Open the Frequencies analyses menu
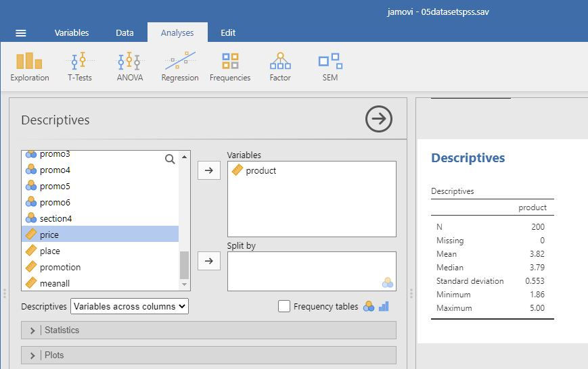This screenshot has height=369, width=588. [x=230, y=67]
